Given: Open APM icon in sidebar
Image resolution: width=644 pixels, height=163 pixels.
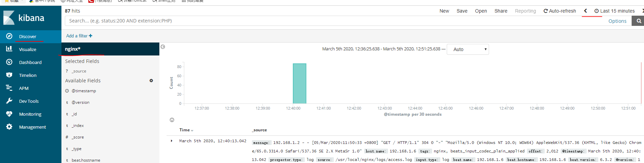Looking at the screenshot, I should pyautogui.click(x=9, y=88).
